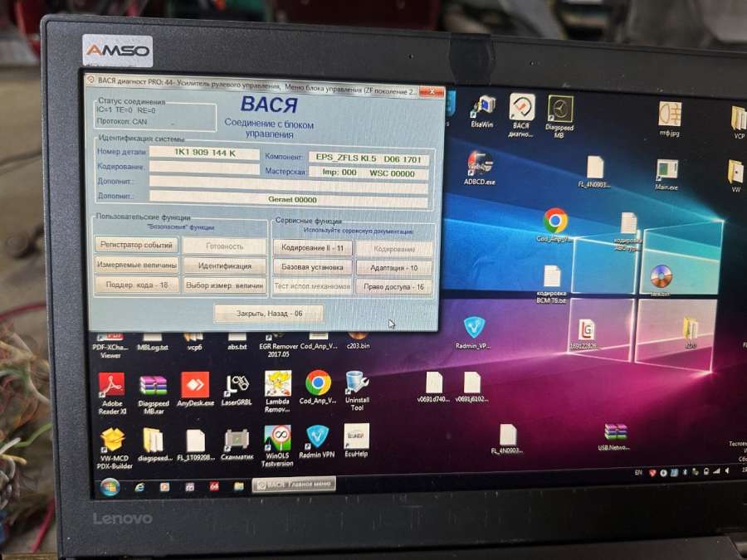The image size is (747, 560).
Task: Select the Radmin_VP... shield icon on the desktop
Action: pos(473,334)
